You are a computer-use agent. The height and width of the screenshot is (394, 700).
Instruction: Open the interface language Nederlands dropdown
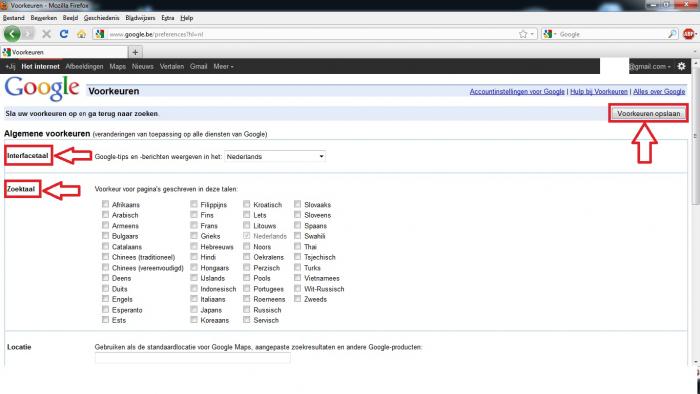click(275, 157)
